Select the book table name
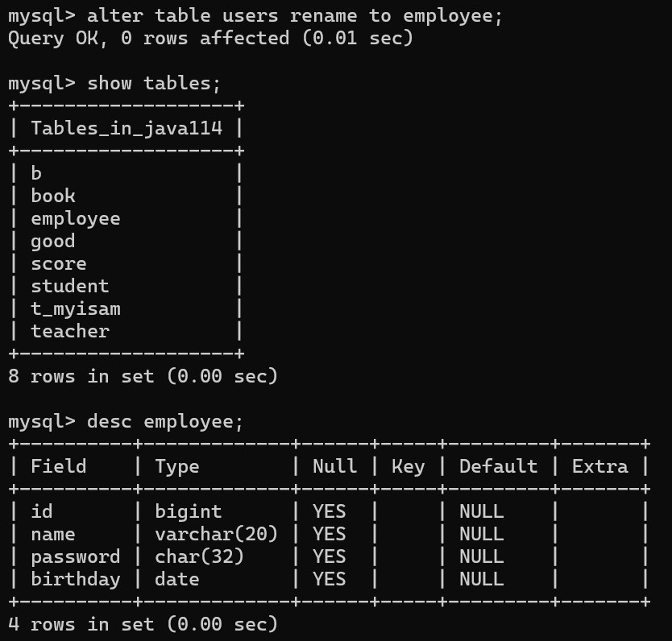Image resolution: width=672 pixels, height=641 pixels. point(53,196)
